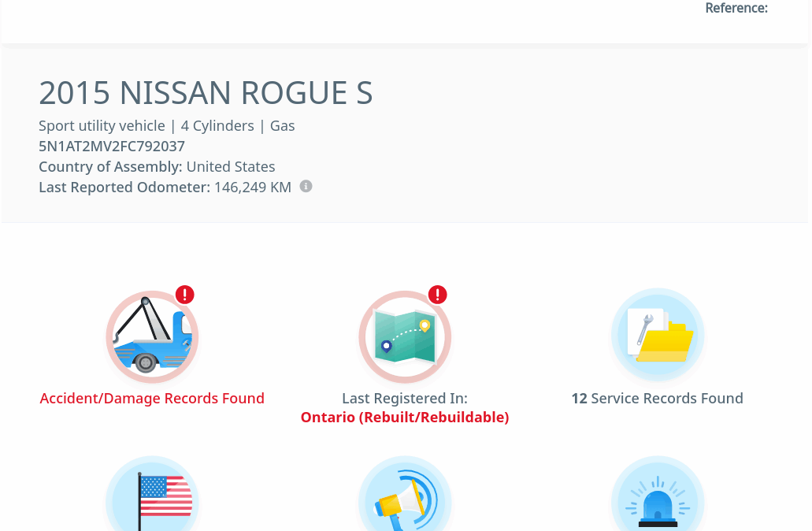The height and width of the screenshot is (531, 812).
Task: Select the VIN 5N1AT2MV2FC792037
Action: (x=112, y=146)
